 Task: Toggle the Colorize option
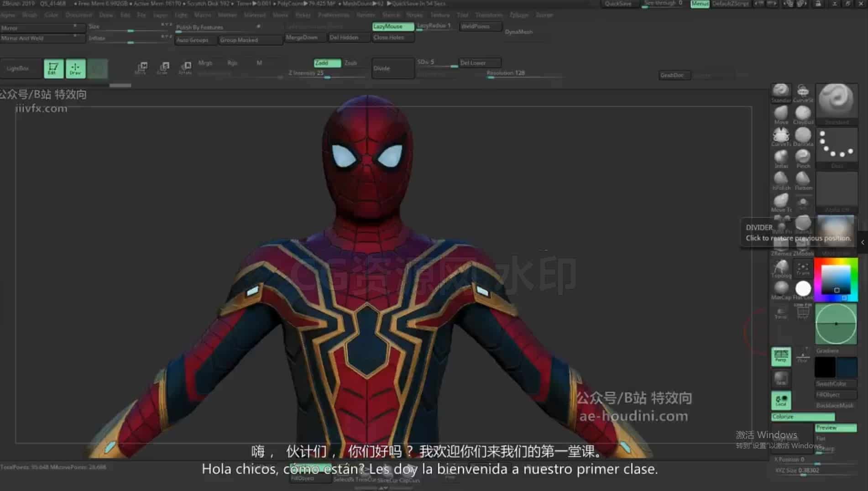pyautogui.click(x=803, y=417)
